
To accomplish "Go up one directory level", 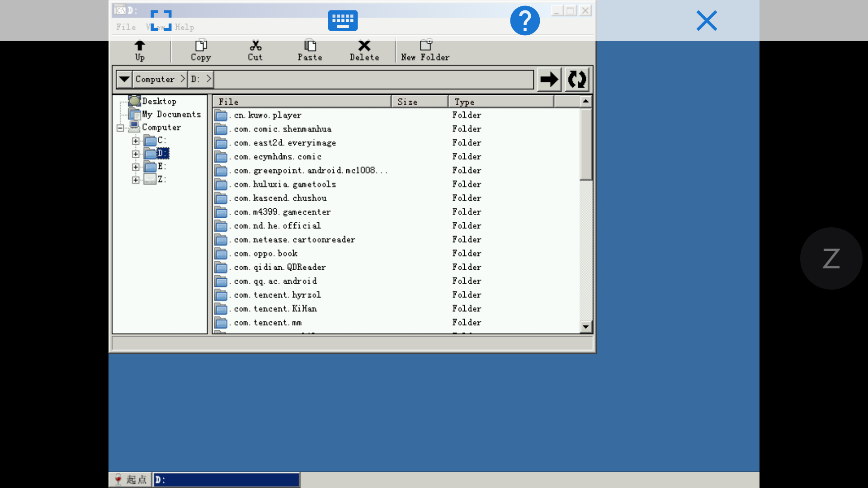I will pos(140,51).
